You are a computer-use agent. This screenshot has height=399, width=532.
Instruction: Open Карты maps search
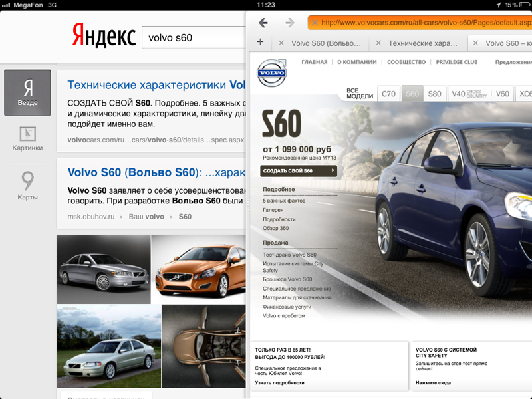coord(27,186)
